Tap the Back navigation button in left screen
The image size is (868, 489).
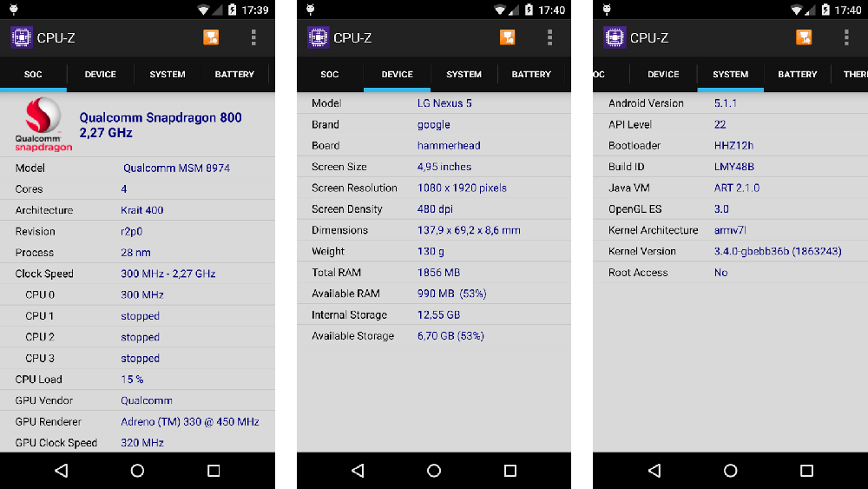coord(62,471)
